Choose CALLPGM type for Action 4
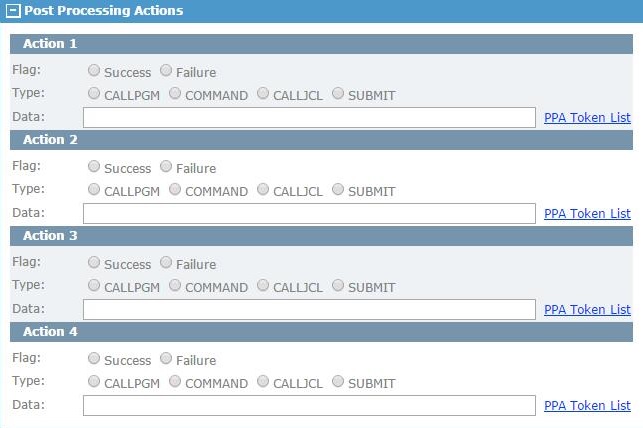 click(94, 381)
